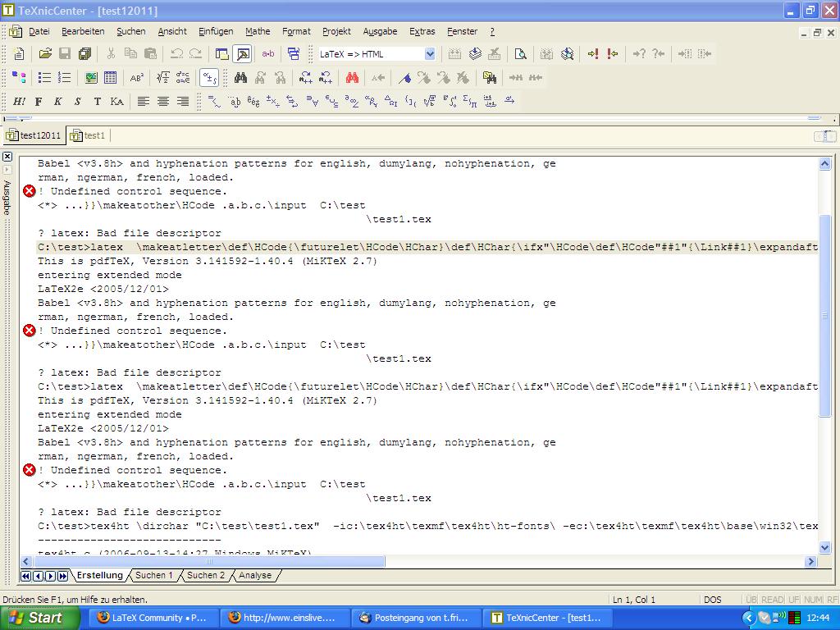Viewport: 840px width, 630px height.
Task: Click the Windows Start button
Action: coord(40,618)
